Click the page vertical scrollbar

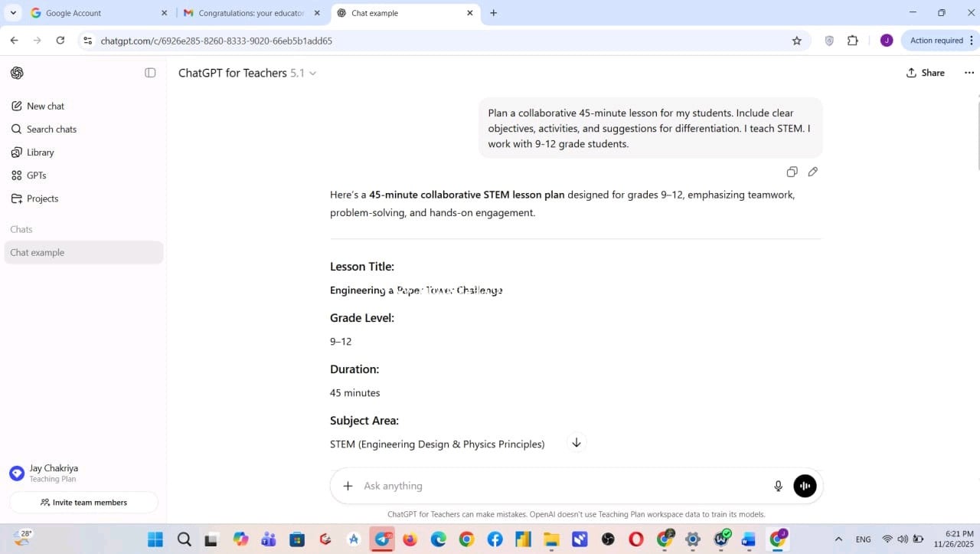(x=977, y=130)
